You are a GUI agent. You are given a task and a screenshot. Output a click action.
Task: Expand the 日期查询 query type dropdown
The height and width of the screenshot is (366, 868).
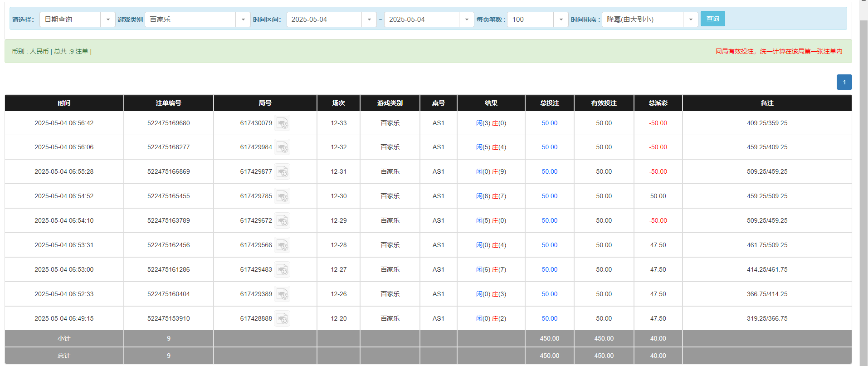coord(107,20)
